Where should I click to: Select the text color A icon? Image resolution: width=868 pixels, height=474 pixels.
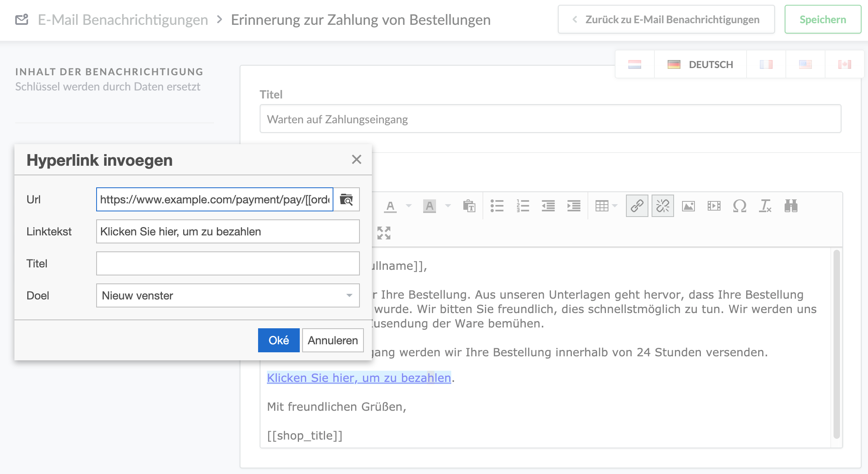390,206
